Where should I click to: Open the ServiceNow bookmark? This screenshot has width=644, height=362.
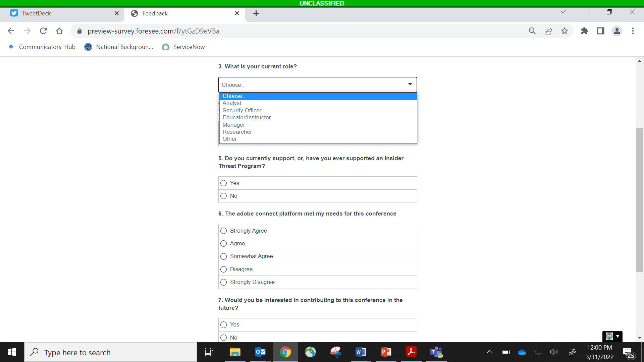[189, 47]
